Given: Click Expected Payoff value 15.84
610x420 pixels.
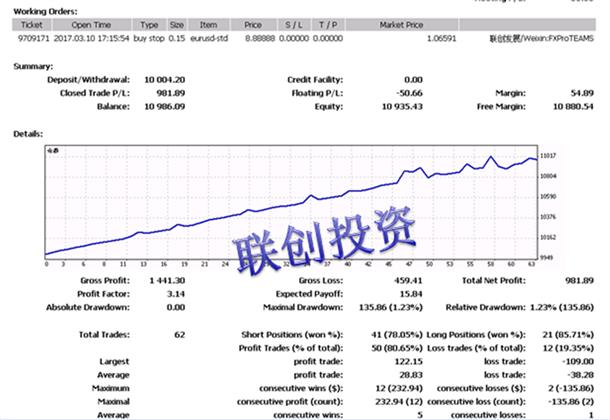Looking at the screenshot, I should (411, 294).
